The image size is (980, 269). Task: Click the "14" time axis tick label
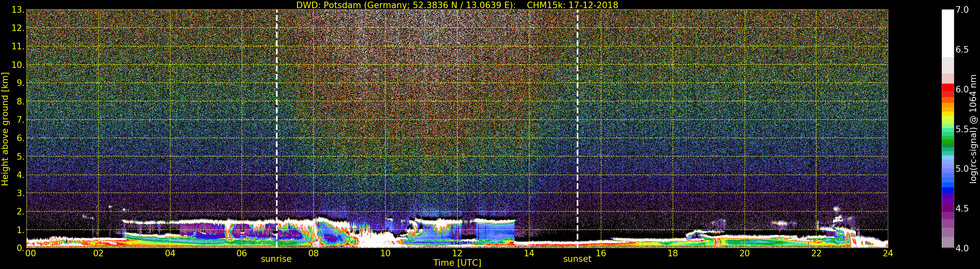(x=529, y=253)
